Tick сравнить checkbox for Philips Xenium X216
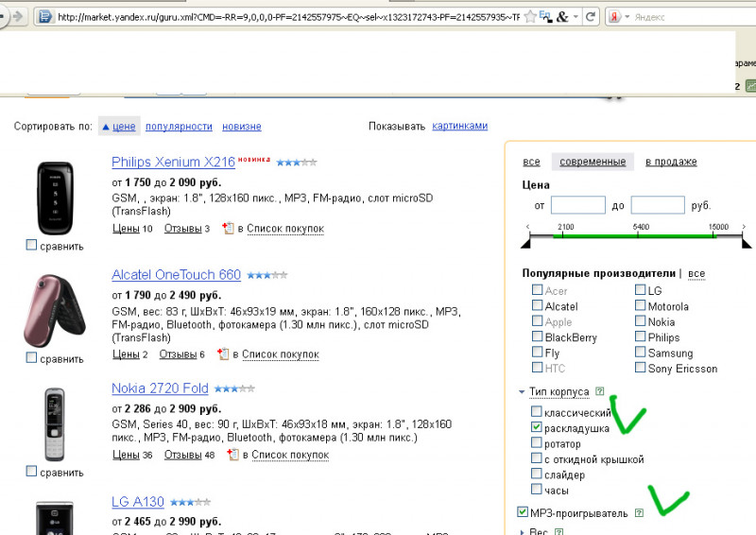The width and height of the screenshot is (756, 535). 31,245
